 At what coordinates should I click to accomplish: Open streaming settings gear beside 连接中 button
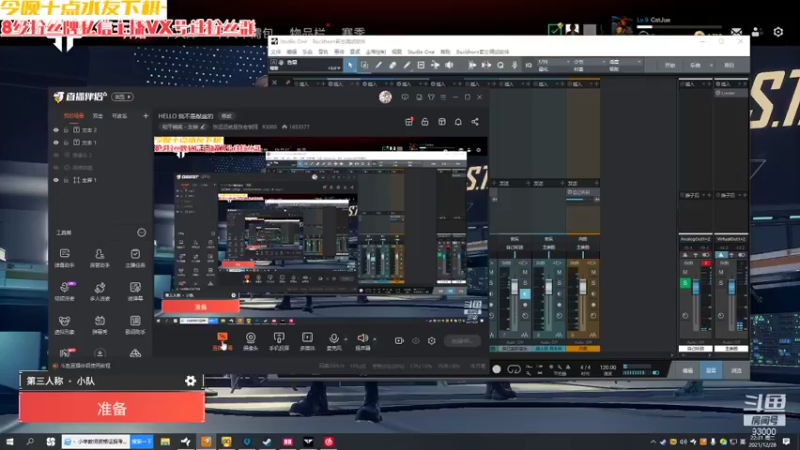point(432,341)
